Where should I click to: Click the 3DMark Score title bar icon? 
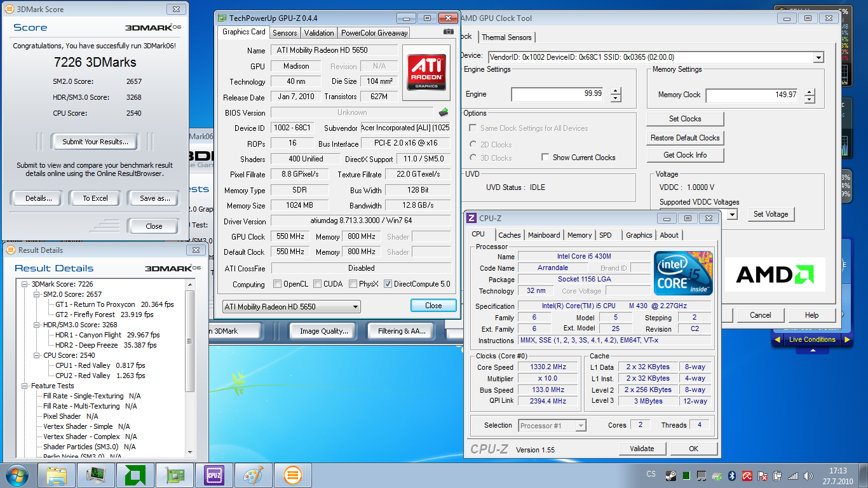click(x=9, y=10)
